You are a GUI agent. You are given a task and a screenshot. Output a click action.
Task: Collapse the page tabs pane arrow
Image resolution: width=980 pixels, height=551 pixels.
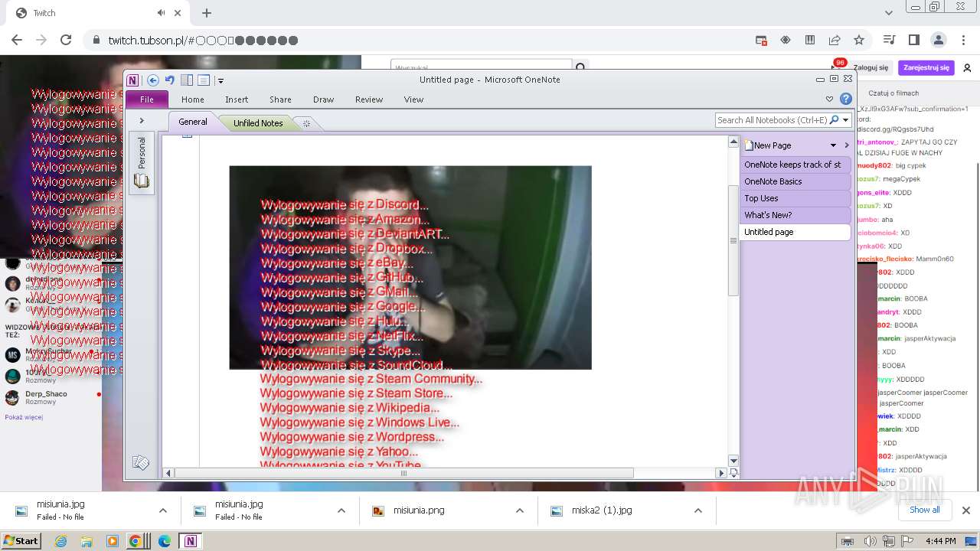point(847,145)
